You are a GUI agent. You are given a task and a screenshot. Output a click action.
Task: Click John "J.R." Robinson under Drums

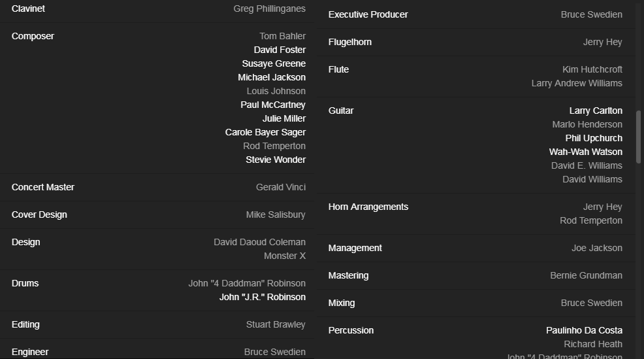(263, 297)
